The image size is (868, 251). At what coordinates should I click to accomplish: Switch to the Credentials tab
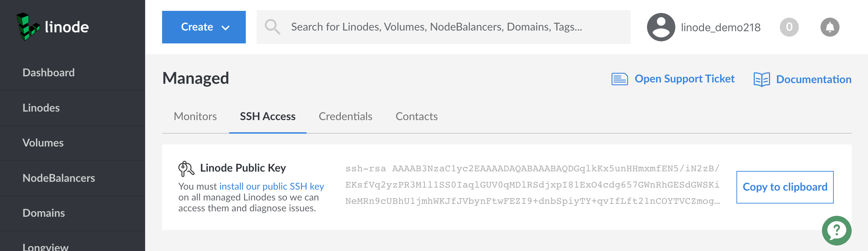[346, 116]
